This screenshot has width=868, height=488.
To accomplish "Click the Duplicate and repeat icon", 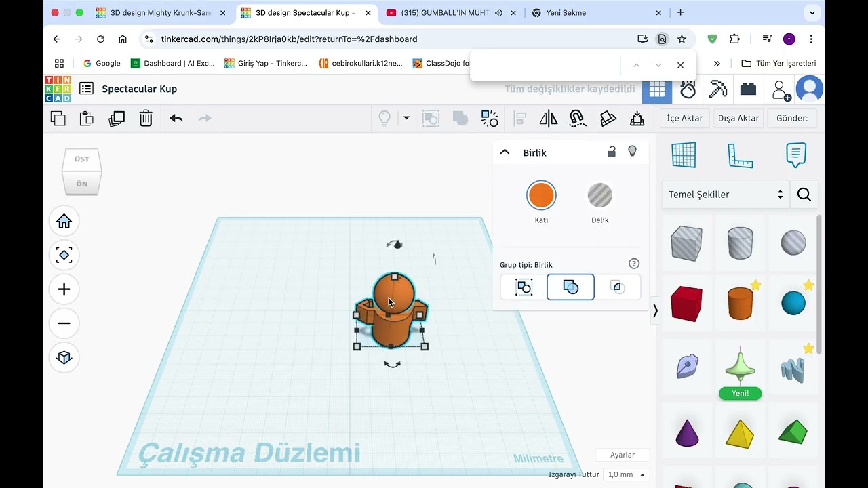I will [117, 119].
